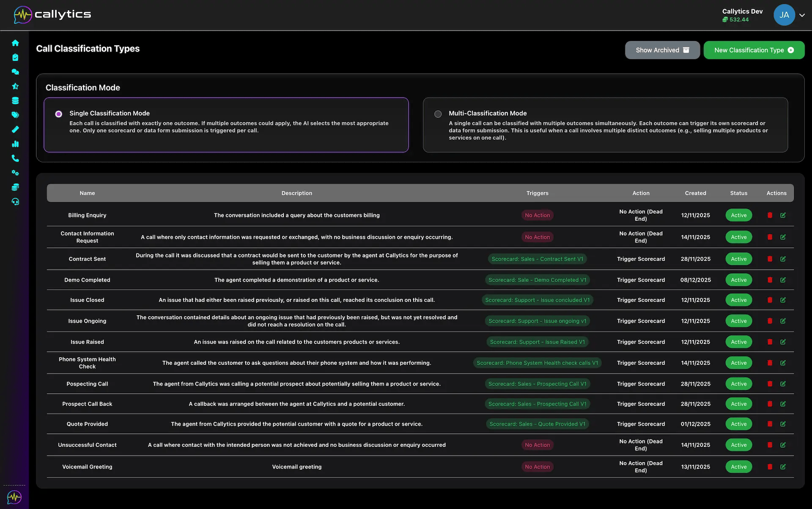
Task: Click the 'Issue Ongoing' name cell
Action: (87, 321)
